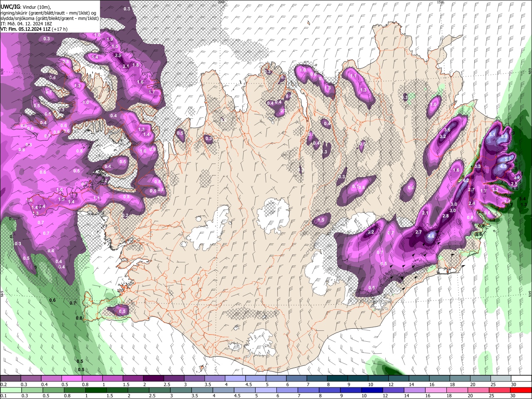Image resolution: width=532 pixels, height=399 pixels.
Task: Click the 4.2 precipitation value on the map
Action: click(466, 181)
